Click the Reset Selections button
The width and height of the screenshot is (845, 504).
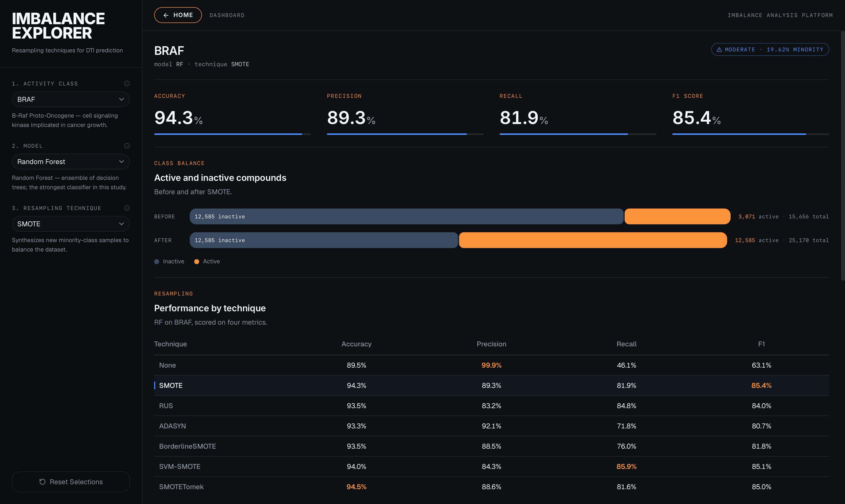tap(71, 482)
